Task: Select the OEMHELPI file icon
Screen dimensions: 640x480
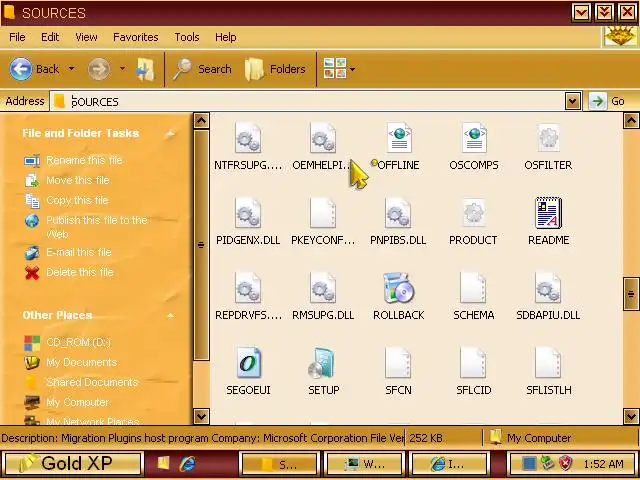Action: coord(323,138)
